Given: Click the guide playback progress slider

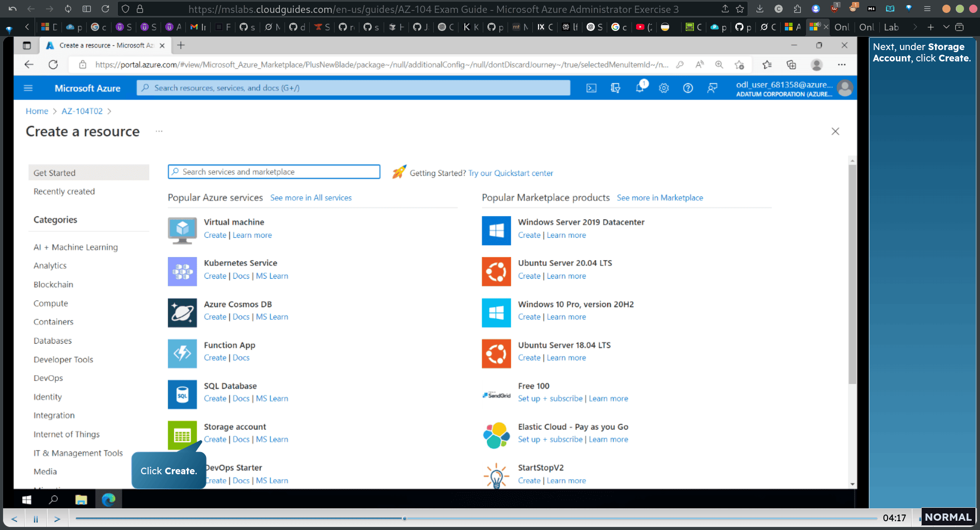Looking at the screenshot, I should (x=476, y=518).
